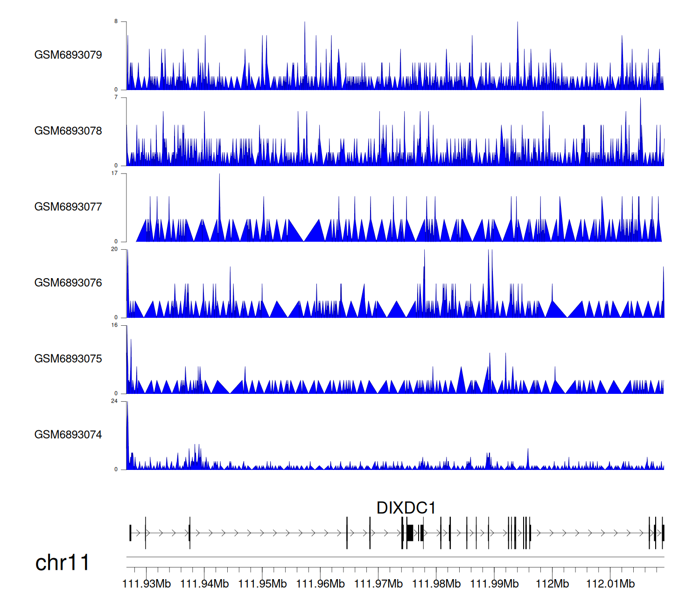This screenshot has height=616, width=700.
Task: Click the 112.01Mb position label
Action: point(610,584)
